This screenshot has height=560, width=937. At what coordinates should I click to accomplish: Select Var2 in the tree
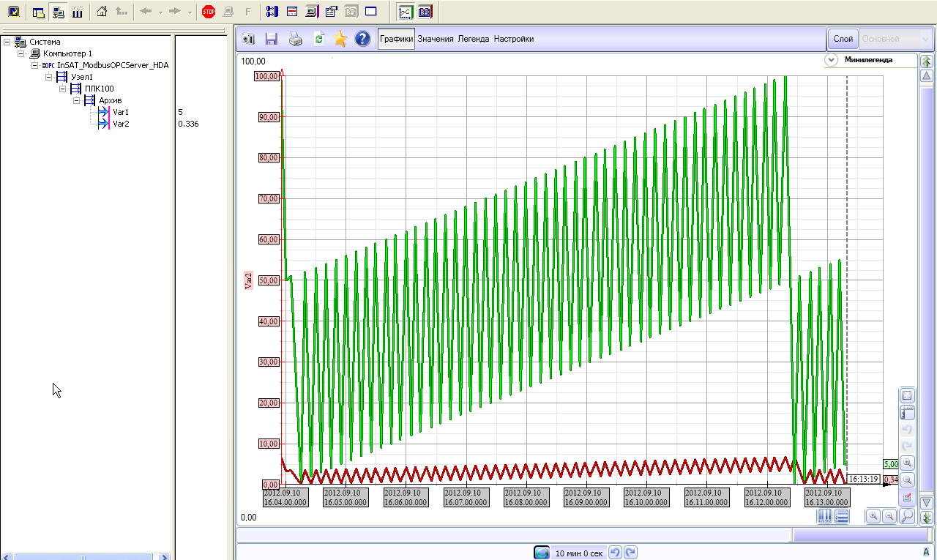121,124
